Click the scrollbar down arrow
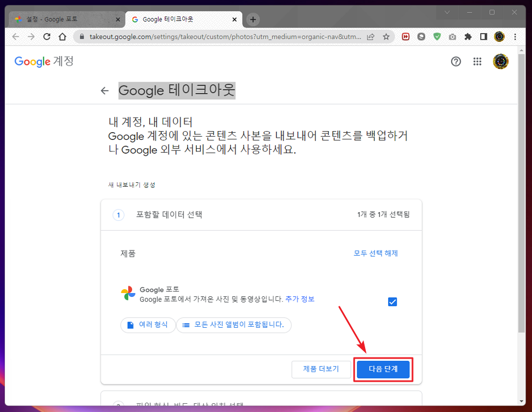532x412 pixels. coord(522,401)
